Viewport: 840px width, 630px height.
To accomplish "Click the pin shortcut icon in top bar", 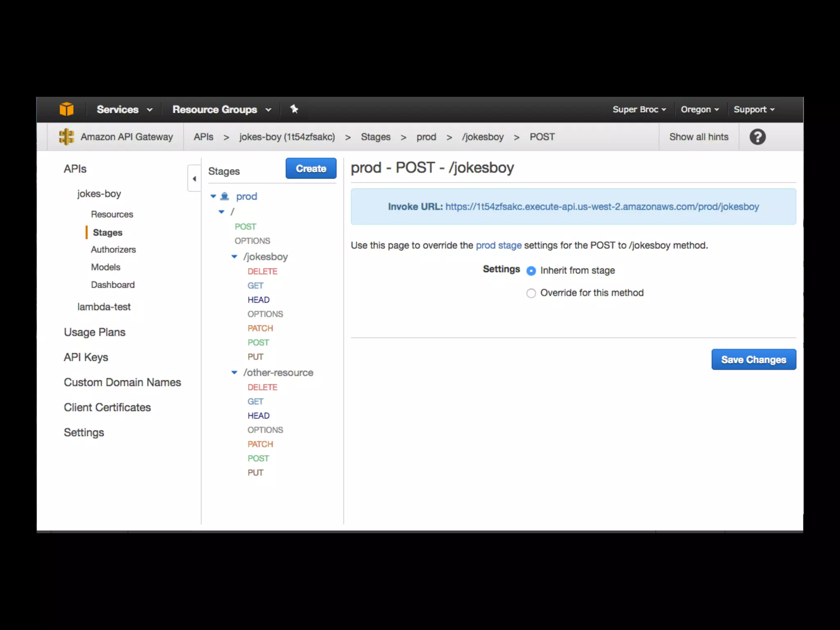I will tap(294, 109).
